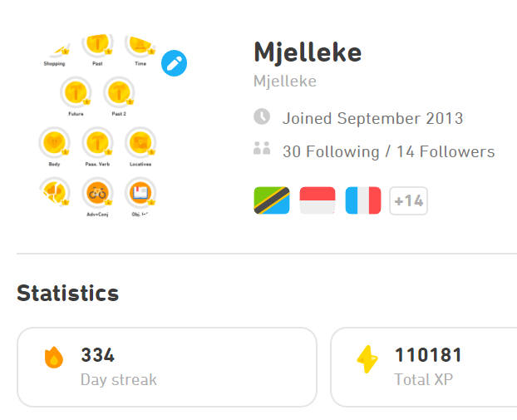Click the Past 2 skill coin icon

tap(119, 92)
